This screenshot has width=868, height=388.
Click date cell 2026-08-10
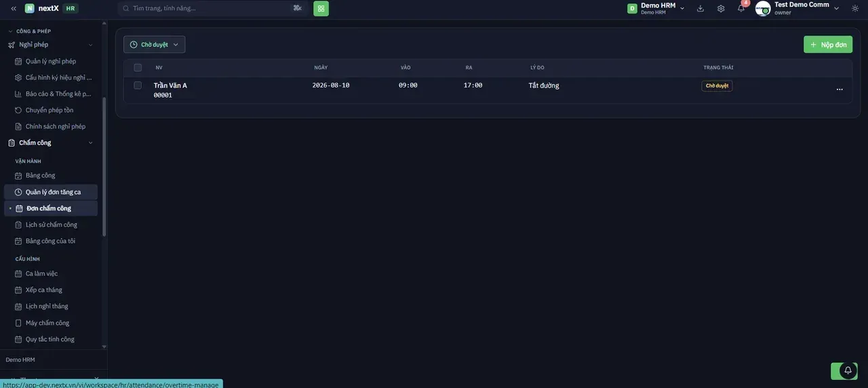tap(331, 85)
